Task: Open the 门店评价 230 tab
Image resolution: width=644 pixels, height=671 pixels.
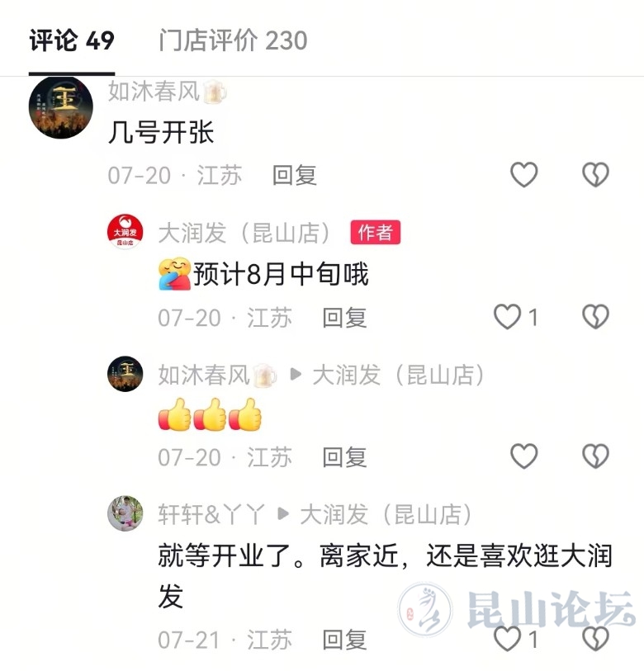Action: pyautogui.click(x=233, y=41)
